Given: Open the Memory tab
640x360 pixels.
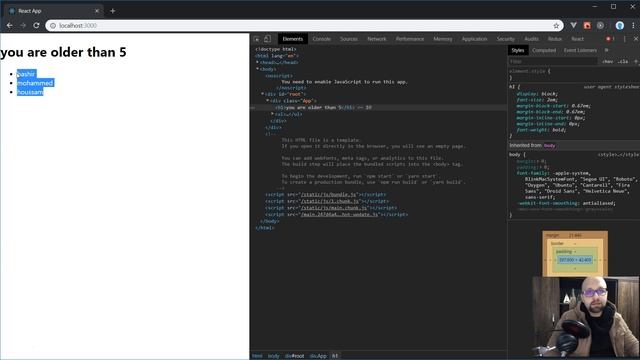Looking at the screenshot, I should click(443, 39).
